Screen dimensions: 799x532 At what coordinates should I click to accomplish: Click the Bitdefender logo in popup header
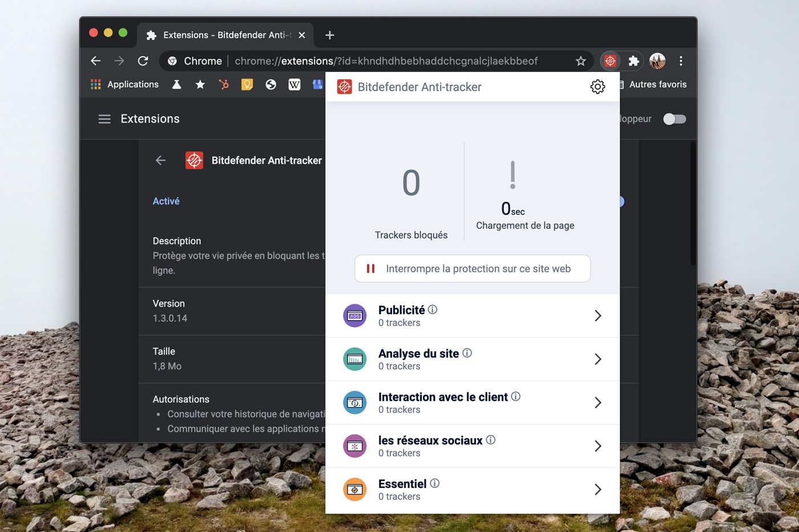click(x=344, y=87)
